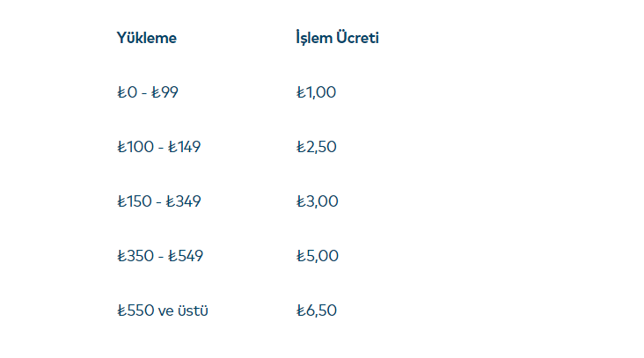Click the words "ve üstü" in last row

click(183, 311)
